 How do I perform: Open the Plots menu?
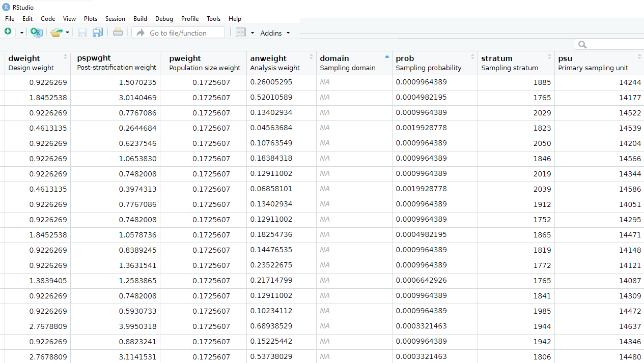91,19
